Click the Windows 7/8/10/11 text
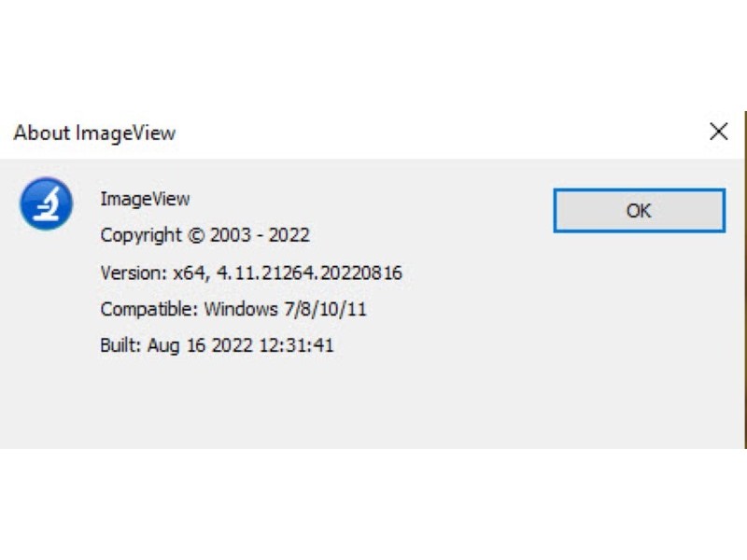 pyautogui.click(x=285, y=309)
